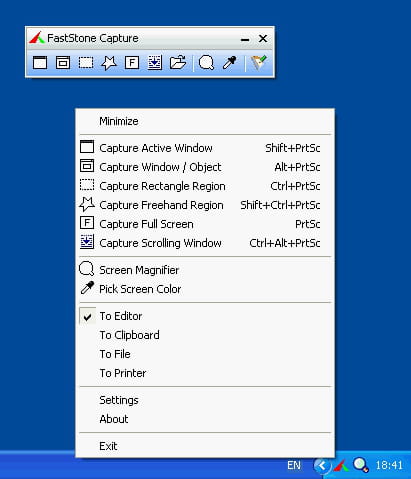Select Capture Freehand Region star icon
Screen dimensions: 411x479
point(109,63)
